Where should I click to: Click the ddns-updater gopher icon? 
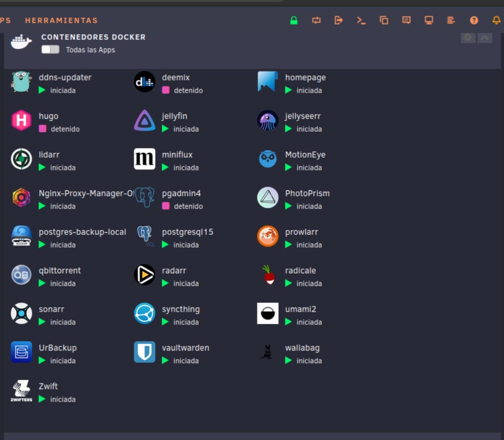click(21, 82)
